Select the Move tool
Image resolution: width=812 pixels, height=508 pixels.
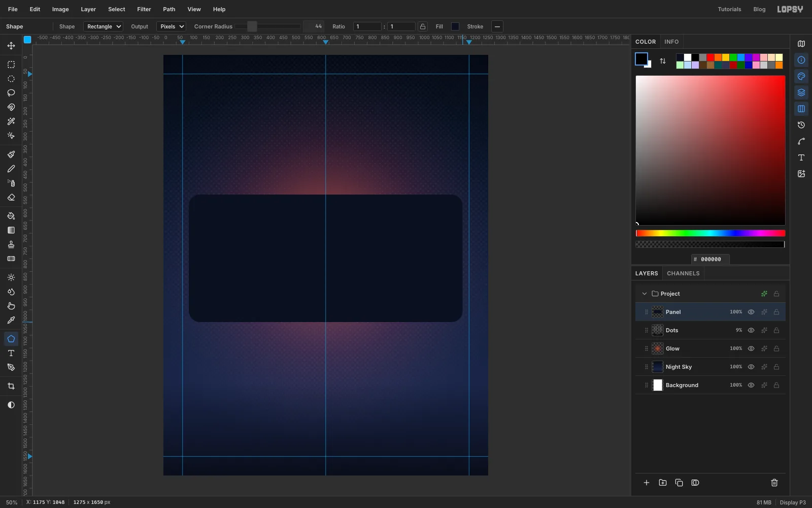coord(11,46)
